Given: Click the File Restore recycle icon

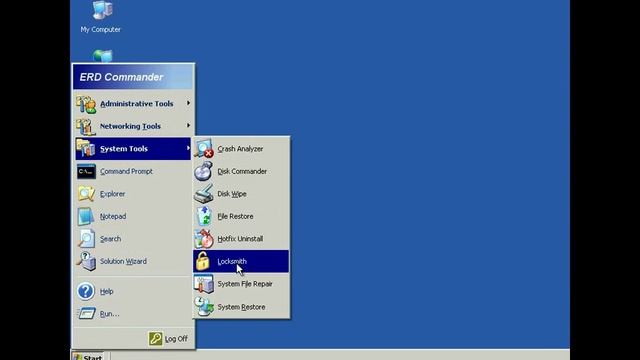Looking at the screenshot, I should [x=203, y=216].
